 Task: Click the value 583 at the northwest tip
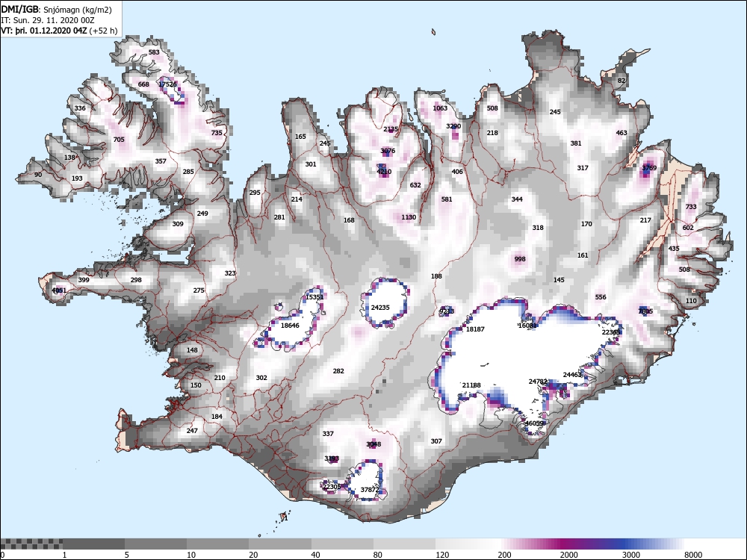(154, 52)
